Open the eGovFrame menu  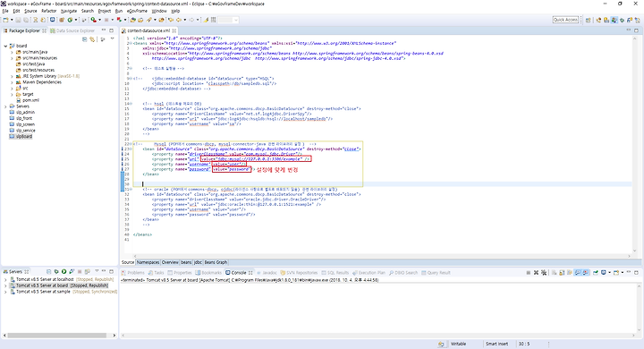point(137,11)
